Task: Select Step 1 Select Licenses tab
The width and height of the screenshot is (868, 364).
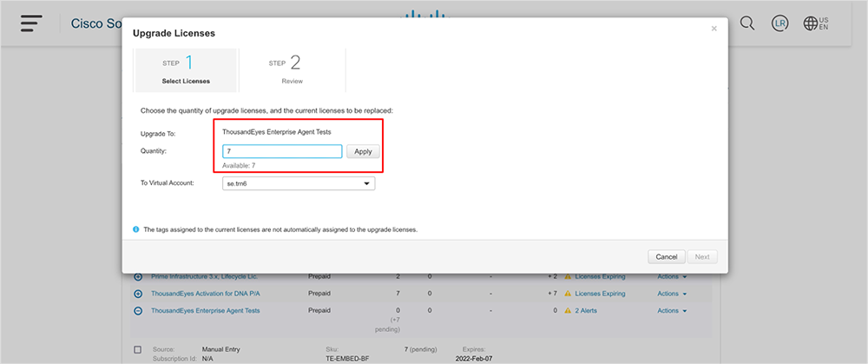Action: [x=186, y=70]
